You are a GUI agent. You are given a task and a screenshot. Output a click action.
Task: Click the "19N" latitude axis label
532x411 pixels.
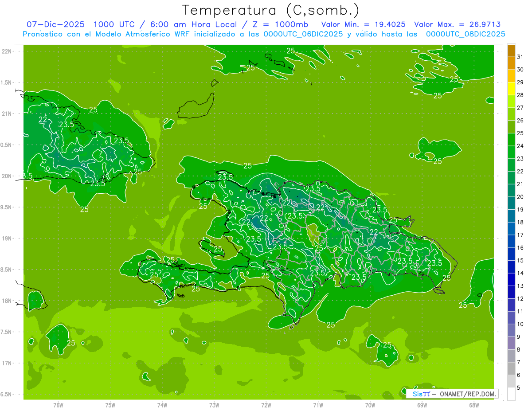click(7, 238)
